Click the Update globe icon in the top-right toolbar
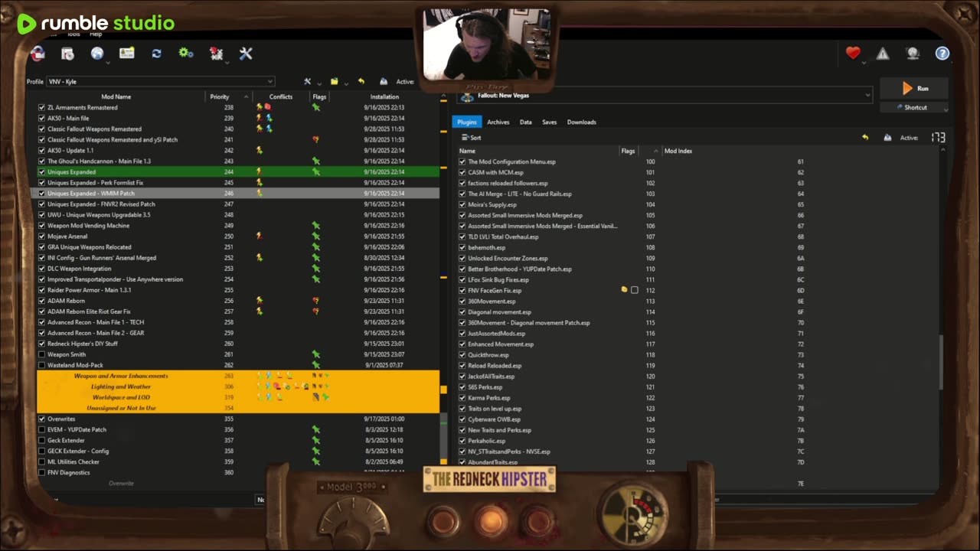 pos(913,54)
